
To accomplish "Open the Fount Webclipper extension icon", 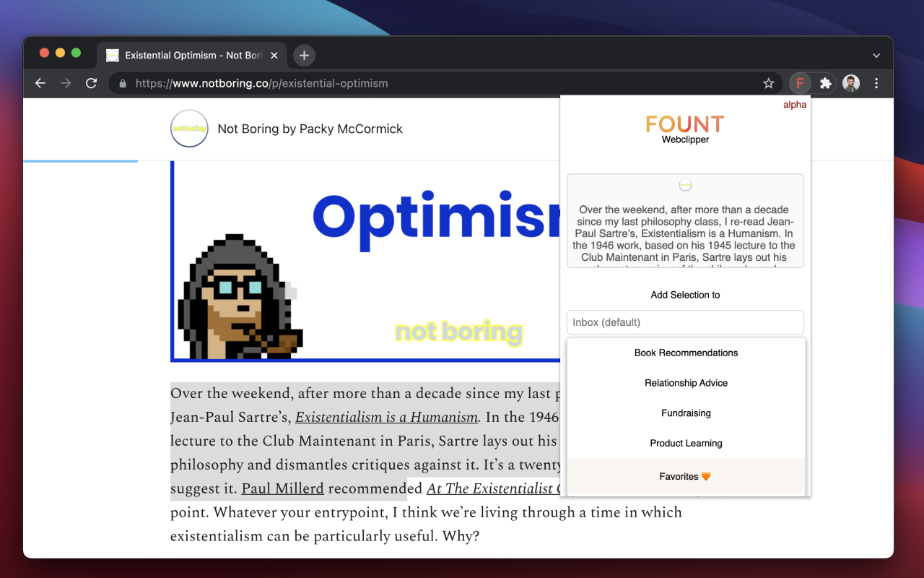I will (800, 83).
